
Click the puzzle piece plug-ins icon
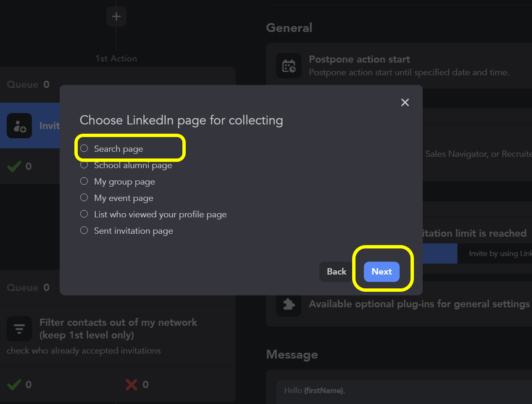289,304
